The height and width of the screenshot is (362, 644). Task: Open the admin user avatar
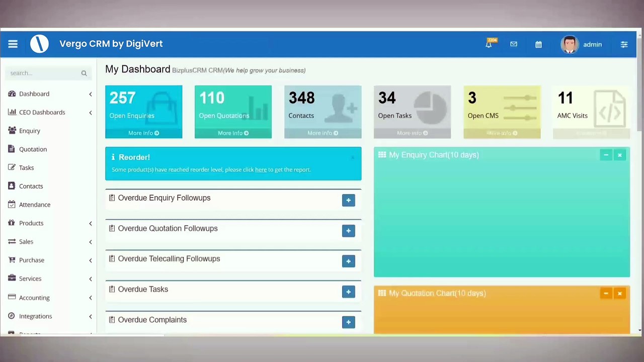[x=570, y=44]
